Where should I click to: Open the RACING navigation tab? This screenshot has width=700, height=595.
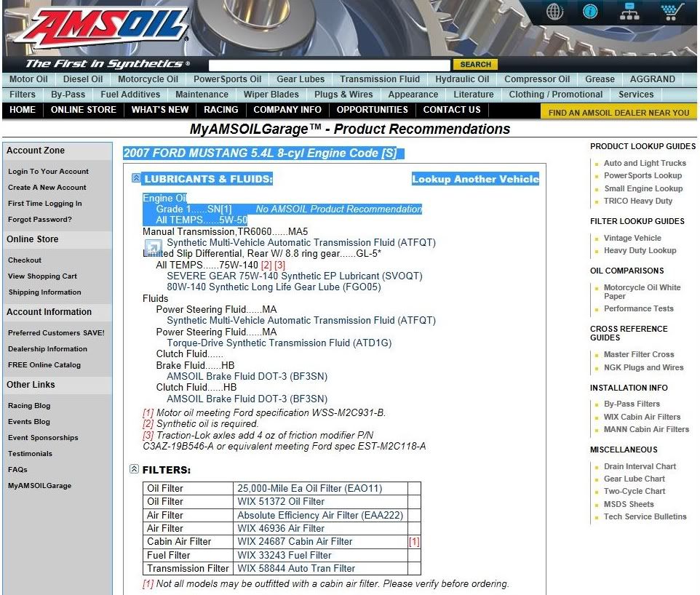click(221, 110)
